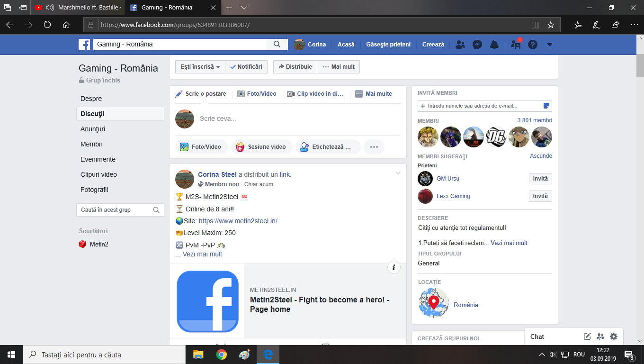Click the Distribuie group button
This screenshot has width=644, height=364.
tap(295, 67)
